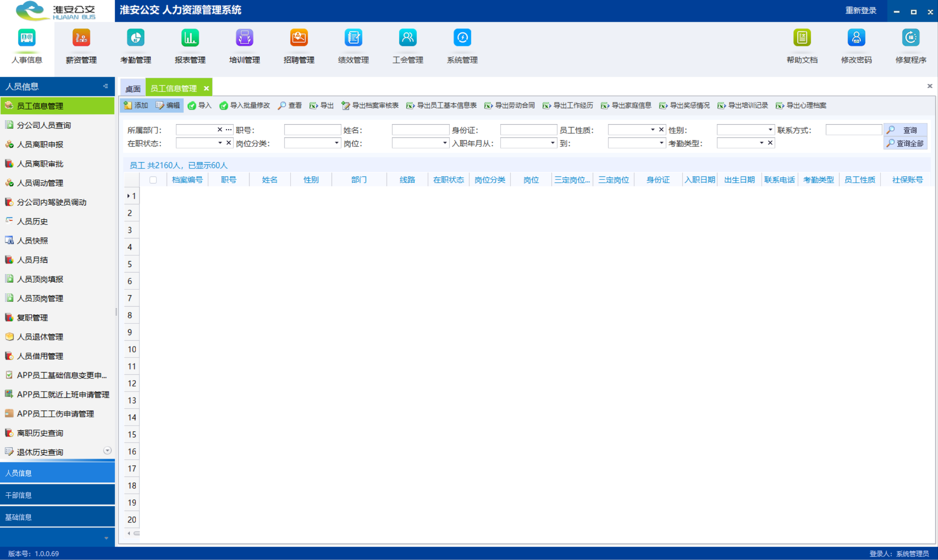This screenshot has height=560, width=938.
Task: Expand the 岗位分类 dropdown
Action: point(336,143)
